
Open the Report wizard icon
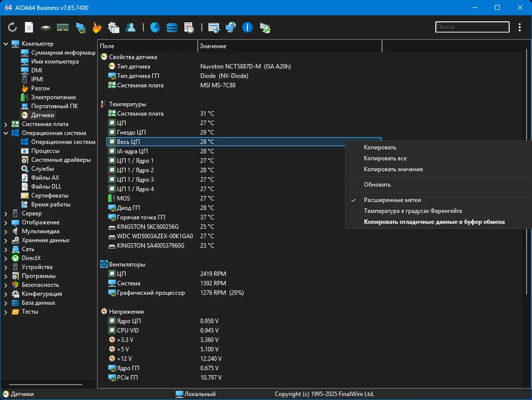pyautogui.click(x=28, y=27)
